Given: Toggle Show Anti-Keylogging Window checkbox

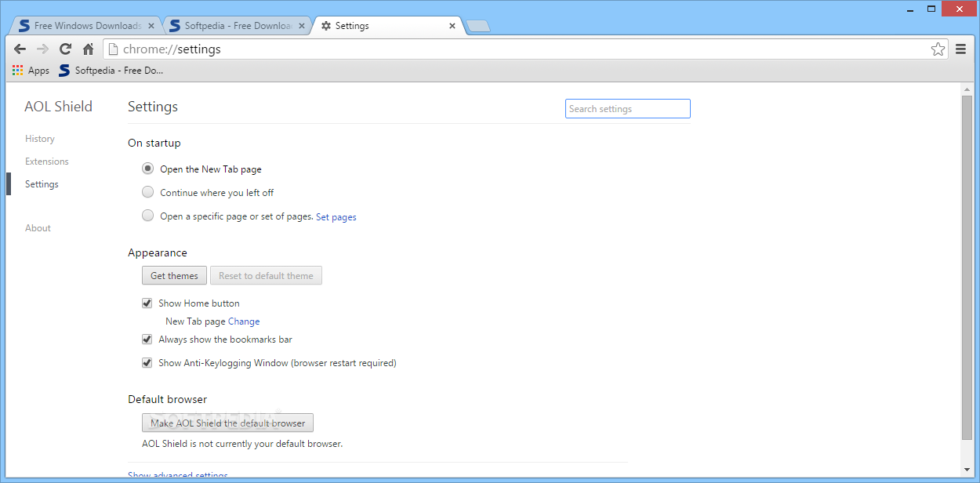Looking at the screenshot, I should [147, 363].
